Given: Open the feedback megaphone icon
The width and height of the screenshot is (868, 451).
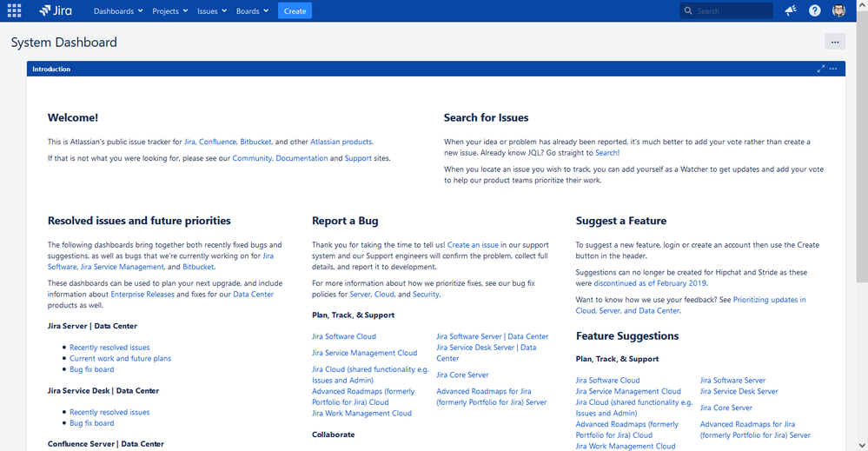Looking at the screenshot, I should [791, 10].
